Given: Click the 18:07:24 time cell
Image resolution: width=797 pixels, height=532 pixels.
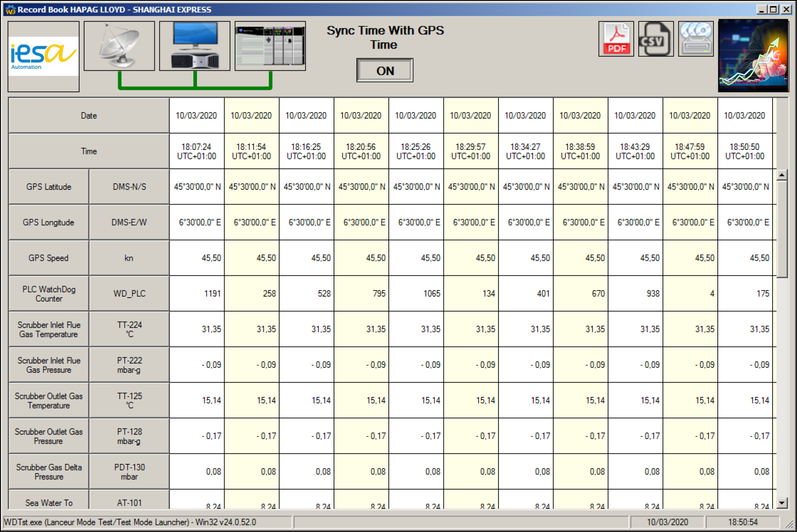Looking at the screenshot, I should click(x=197, y=151).
